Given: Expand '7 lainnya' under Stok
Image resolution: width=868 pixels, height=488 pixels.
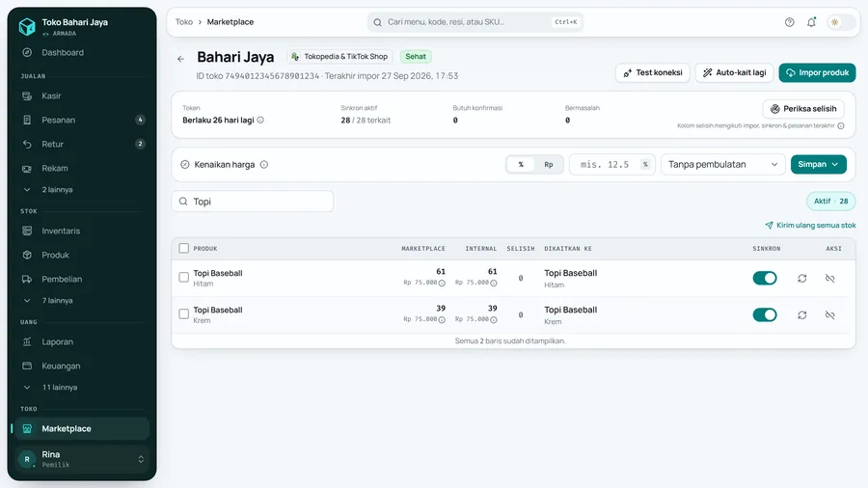Looking at the screenshot, I should (x=82, y=301).
